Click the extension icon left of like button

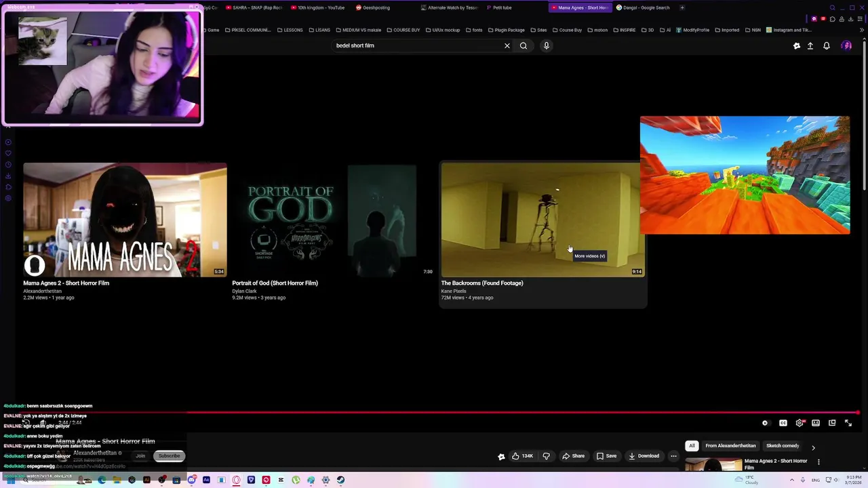point(501,456)
